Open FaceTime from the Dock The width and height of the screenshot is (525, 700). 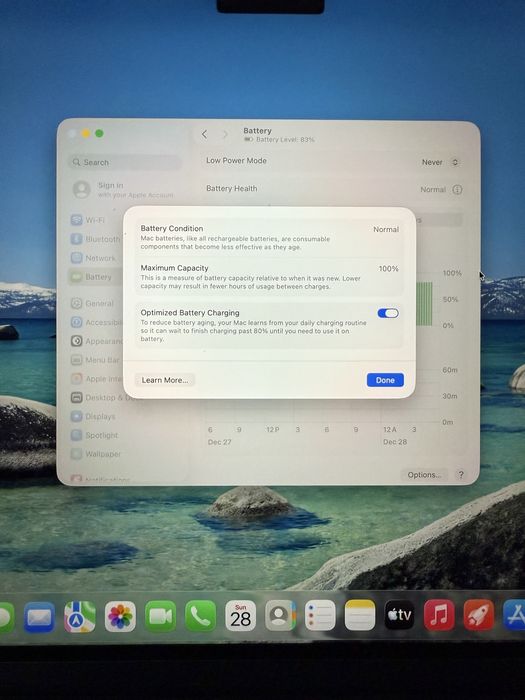pos(160,617)
